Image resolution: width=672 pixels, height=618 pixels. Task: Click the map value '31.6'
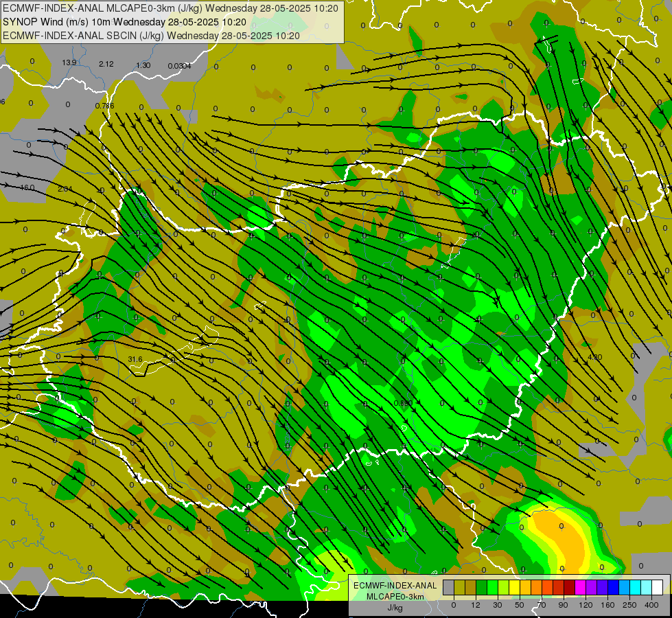pyautogui.click(x=135, y=359)
